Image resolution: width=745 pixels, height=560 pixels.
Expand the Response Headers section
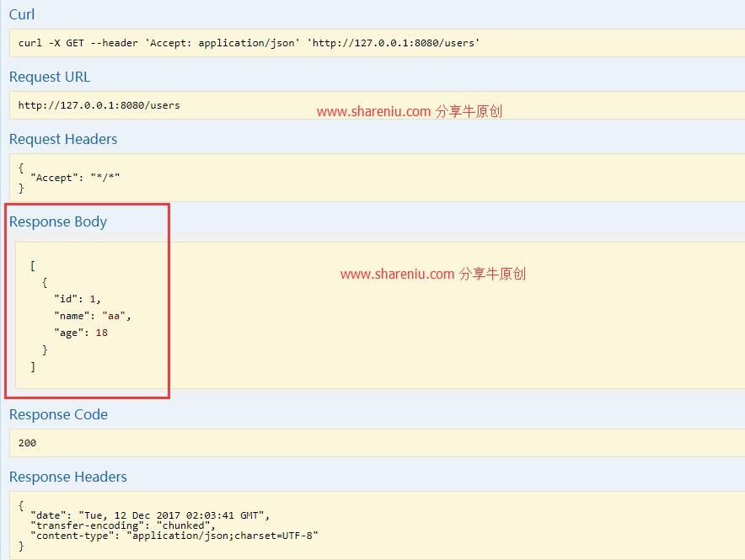coord(67,477)
